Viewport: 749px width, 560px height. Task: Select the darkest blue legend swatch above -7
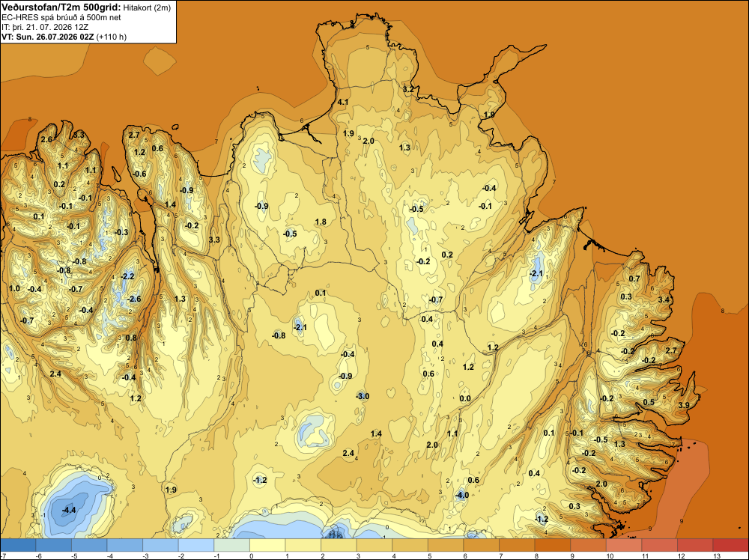(18, 545)
